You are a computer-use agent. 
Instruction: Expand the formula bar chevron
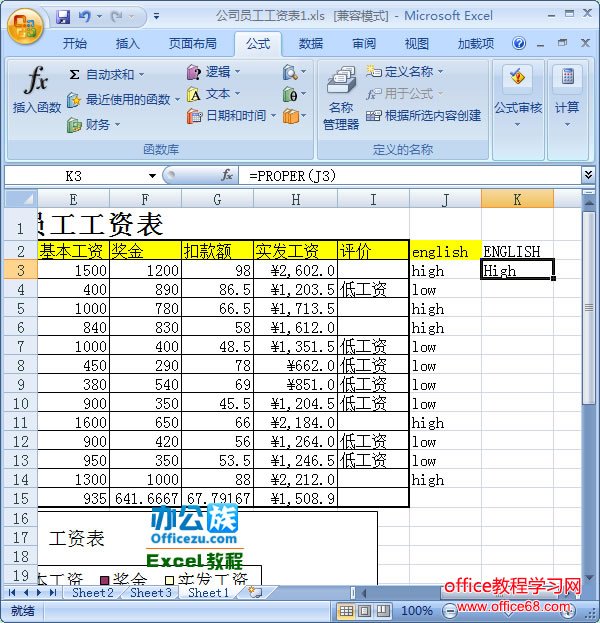pos(588,175)
